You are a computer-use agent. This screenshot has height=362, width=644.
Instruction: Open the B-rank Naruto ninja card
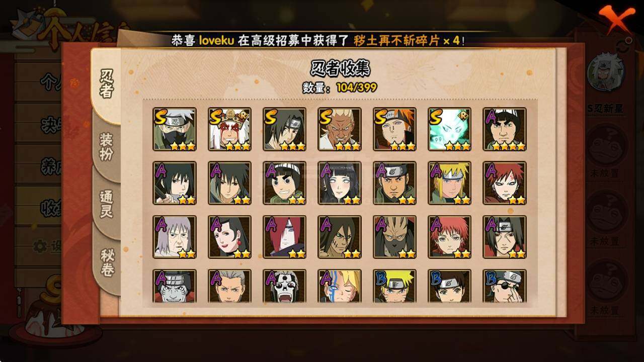[x=394, y=287]
